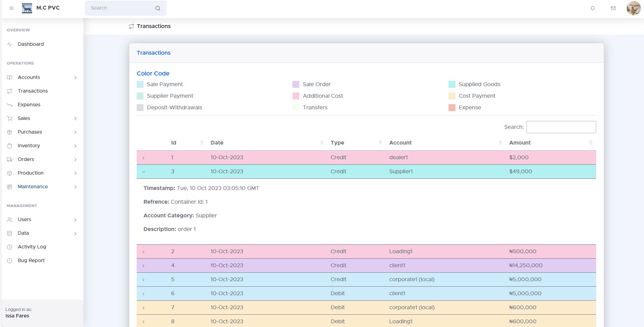The width and height of the screenshot is (644, 327).
Task: Open the Expenses menu item
Action: pyautogui.click(x=29, y=105)
